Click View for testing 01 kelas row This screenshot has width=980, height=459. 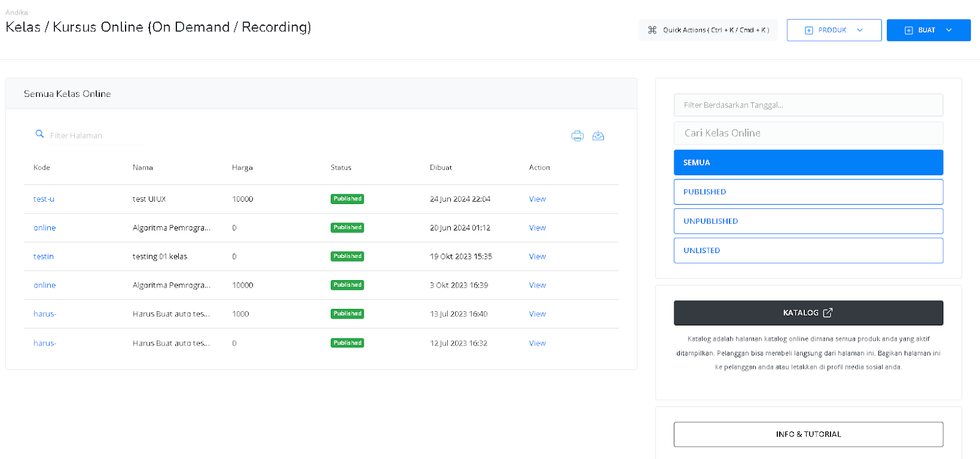(537, 256)
